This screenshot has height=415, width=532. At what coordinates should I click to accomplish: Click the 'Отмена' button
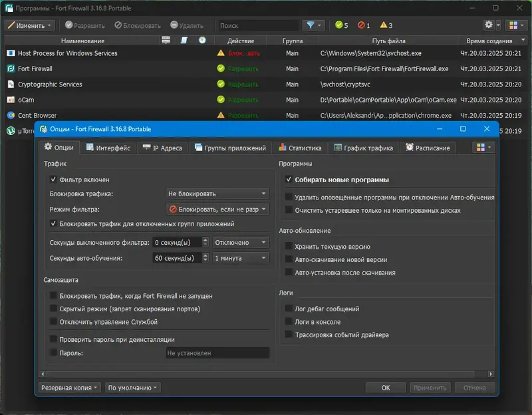point(475,388)
